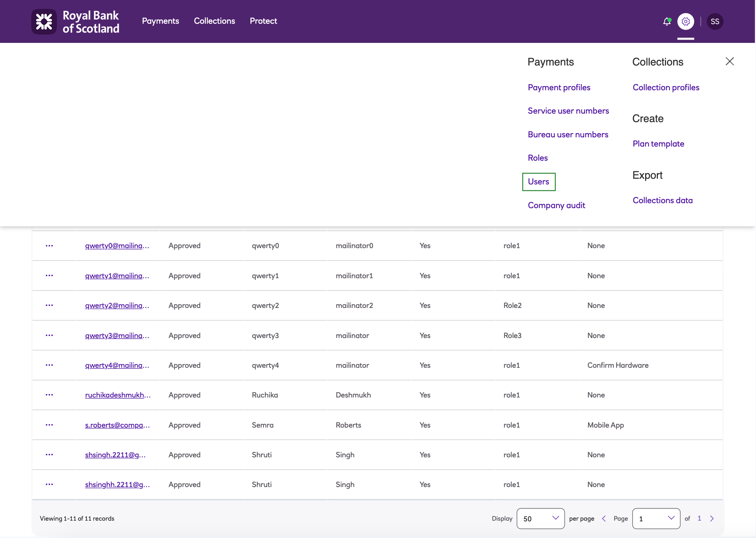Click 'Ruchika' first name cell
Screen dimensions: 756x538
265,395
